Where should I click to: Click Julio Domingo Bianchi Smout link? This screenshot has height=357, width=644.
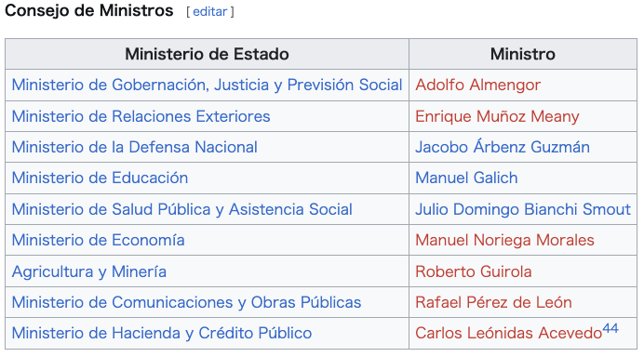point(523,209)
